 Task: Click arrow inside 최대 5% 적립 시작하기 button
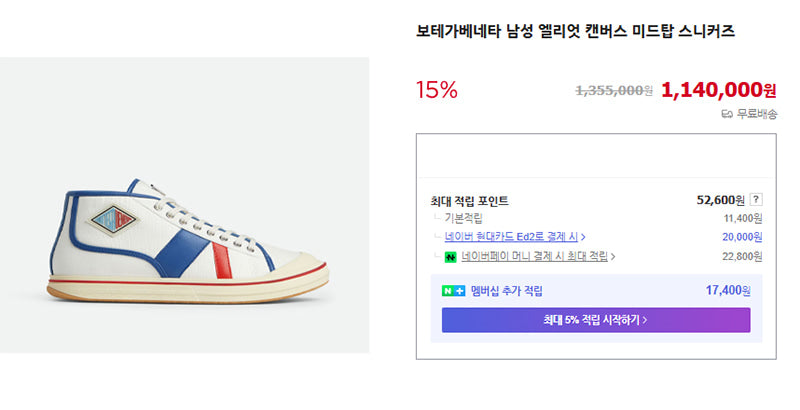645,320
